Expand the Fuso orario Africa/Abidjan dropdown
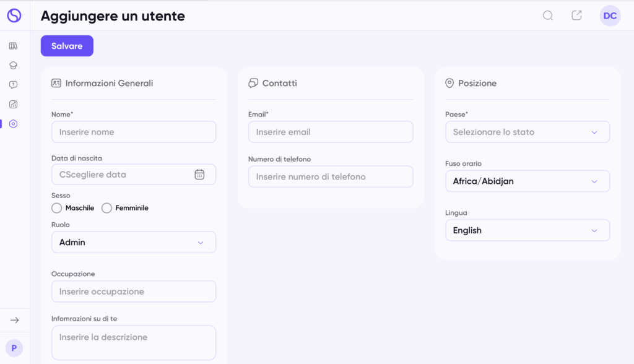This screenshot has width=634, height=364. (x=528, y=181)
